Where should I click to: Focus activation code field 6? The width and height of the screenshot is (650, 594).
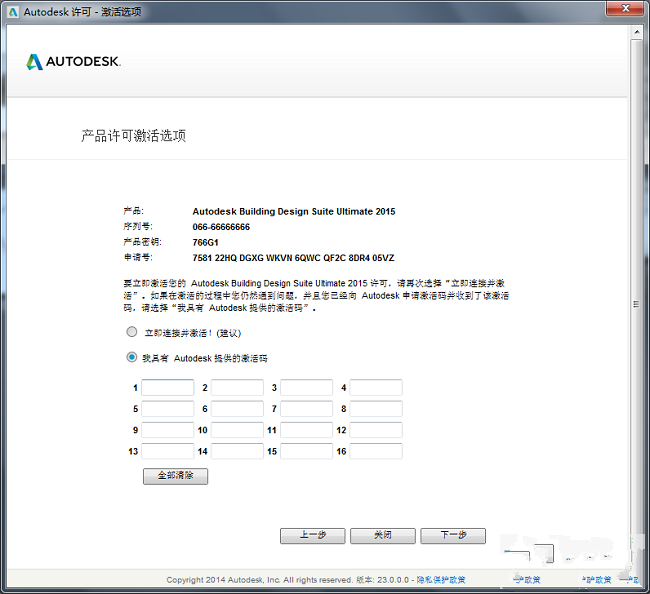click(237, 408)
